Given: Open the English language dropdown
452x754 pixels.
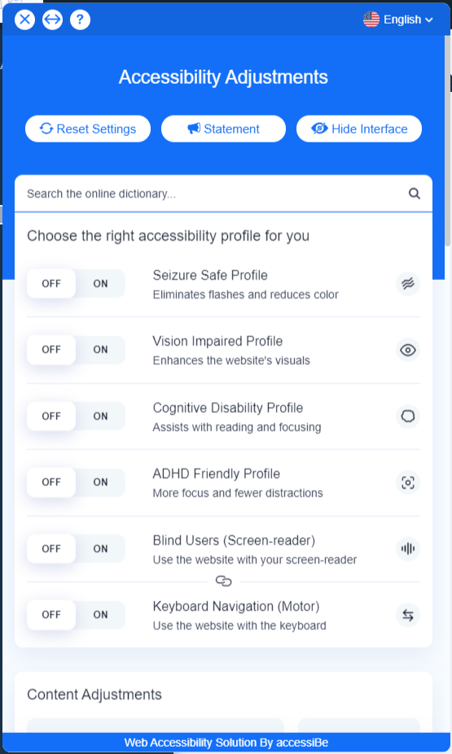Looking at the screenshot, I should tap(398, 20).
